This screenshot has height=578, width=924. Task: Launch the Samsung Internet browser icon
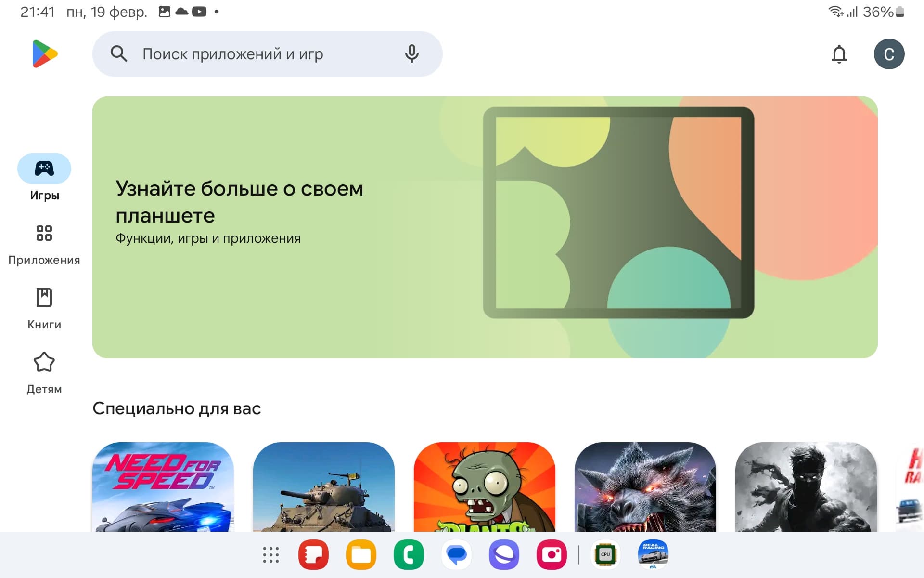click(x=504, y=555)
